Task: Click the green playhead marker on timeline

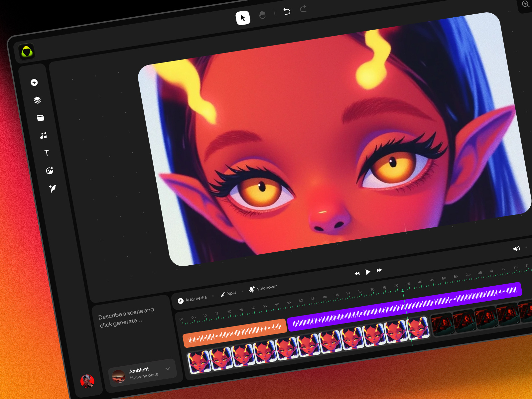Action: (x=403, y=292)
